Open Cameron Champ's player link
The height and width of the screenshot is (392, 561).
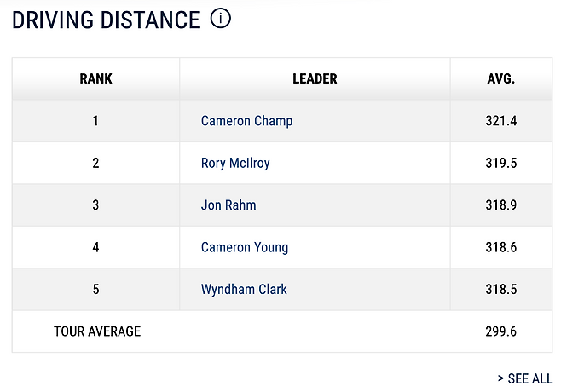(246, 121)
